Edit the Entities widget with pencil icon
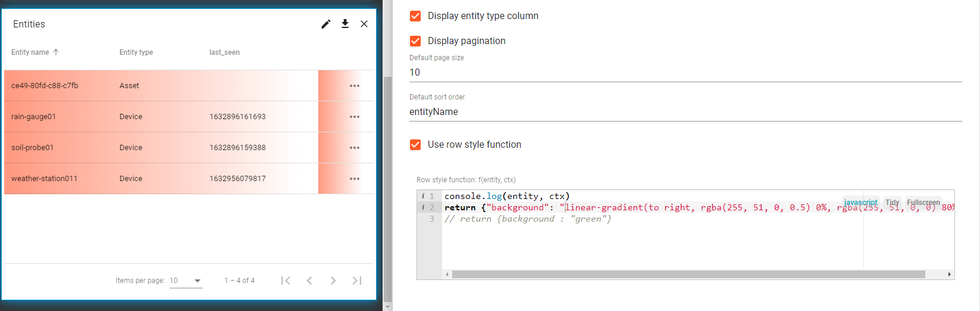The width and height of the screenshot is (980, 311). click(x=326, y=24)
